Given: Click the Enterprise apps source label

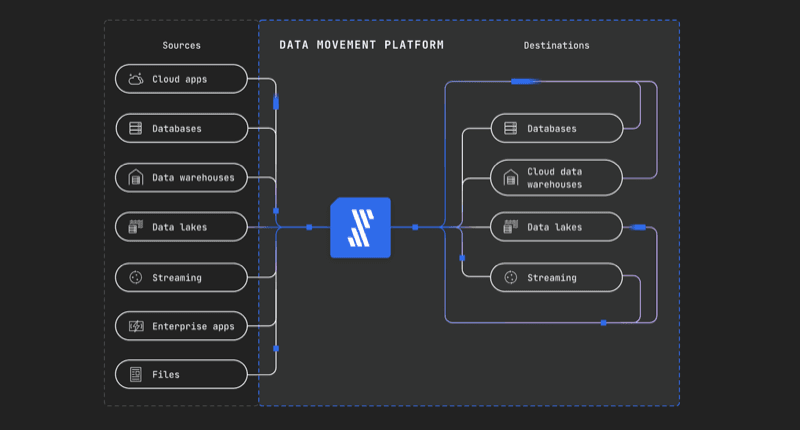Looking at the screenshot, I should pyautogui.click(x=193, y=326).
